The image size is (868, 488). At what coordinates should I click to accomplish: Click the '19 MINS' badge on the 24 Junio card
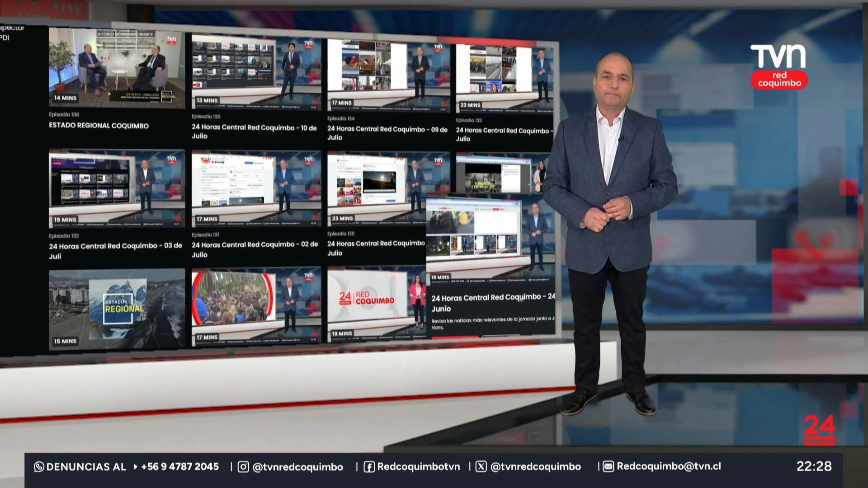point(440,277)
